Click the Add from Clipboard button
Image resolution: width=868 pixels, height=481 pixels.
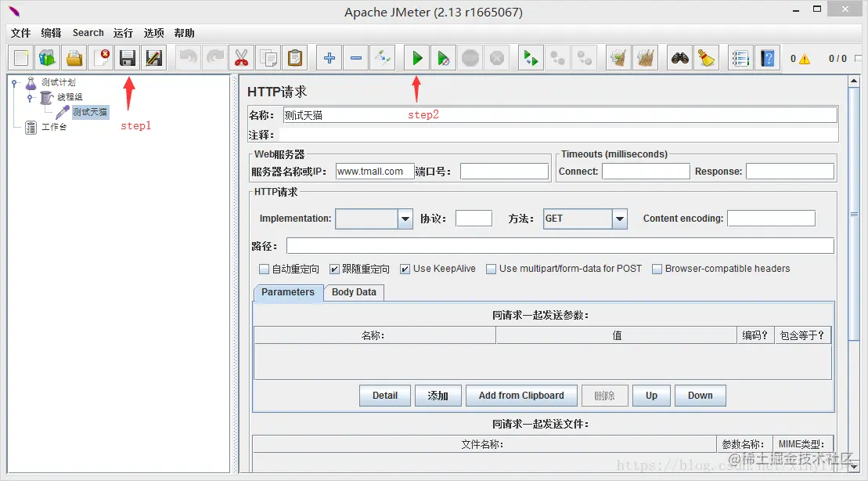coord(521,396)
